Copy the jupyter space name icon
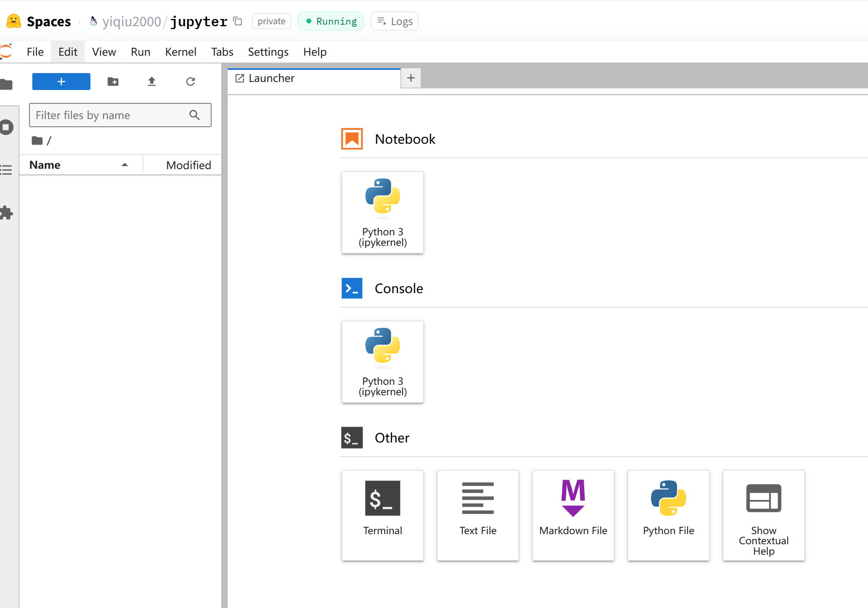Viewport: 868px width, 608px height. [238, 21]
